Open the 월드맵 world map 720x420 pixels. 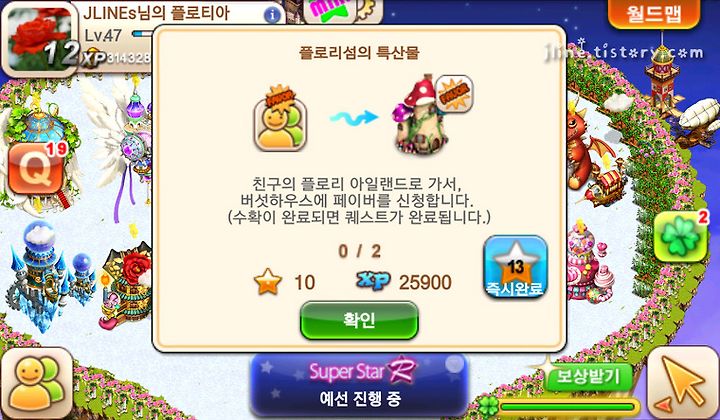(x=654, y=13)
